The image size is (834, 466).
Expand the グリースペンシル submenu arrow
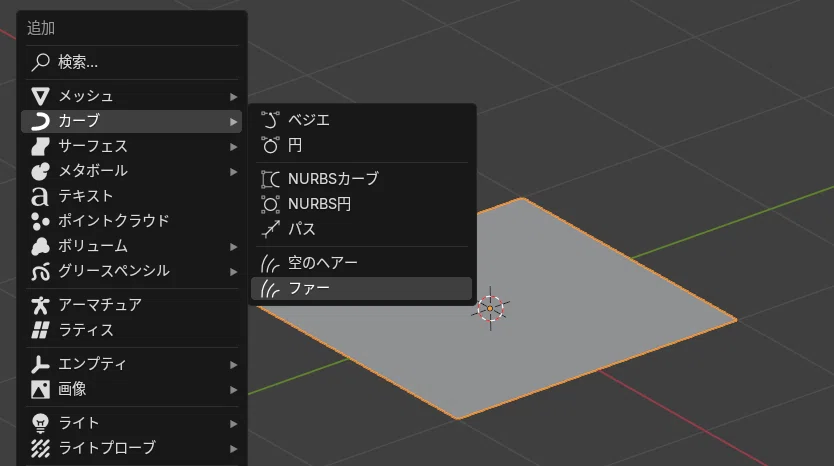pos(233,272)
